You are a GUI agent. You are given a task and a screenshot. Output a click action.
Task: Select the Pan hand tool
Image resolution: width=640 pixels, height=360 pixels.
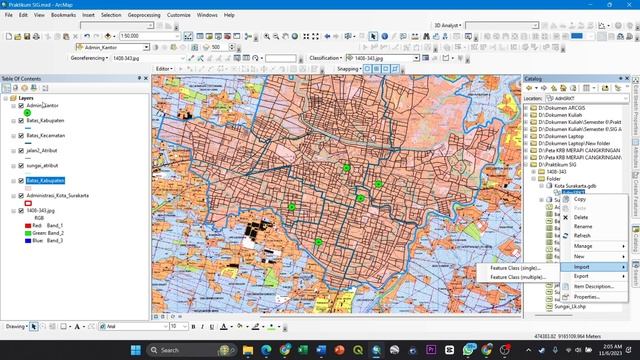point(286,36)
